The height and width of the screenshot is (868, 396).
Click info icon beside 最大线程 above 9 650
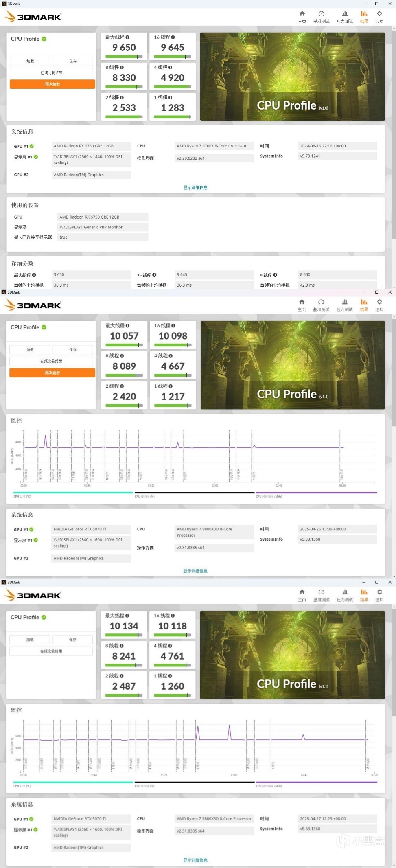127,37
